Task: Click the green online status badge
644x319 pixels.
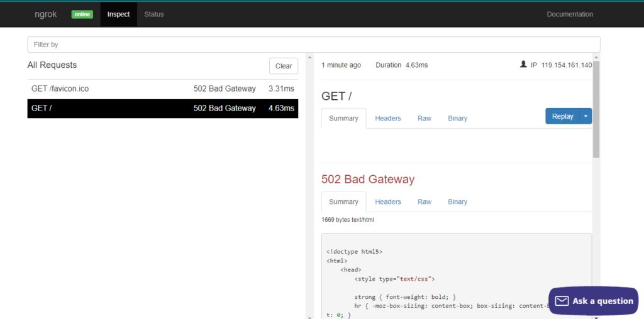Action: (x=82, y=14)
